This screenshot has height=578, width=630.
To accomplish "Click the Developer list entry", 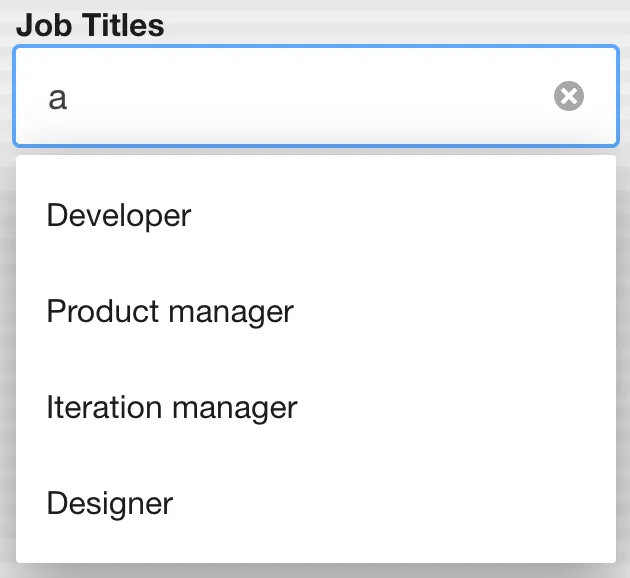I will pos(119,215).
